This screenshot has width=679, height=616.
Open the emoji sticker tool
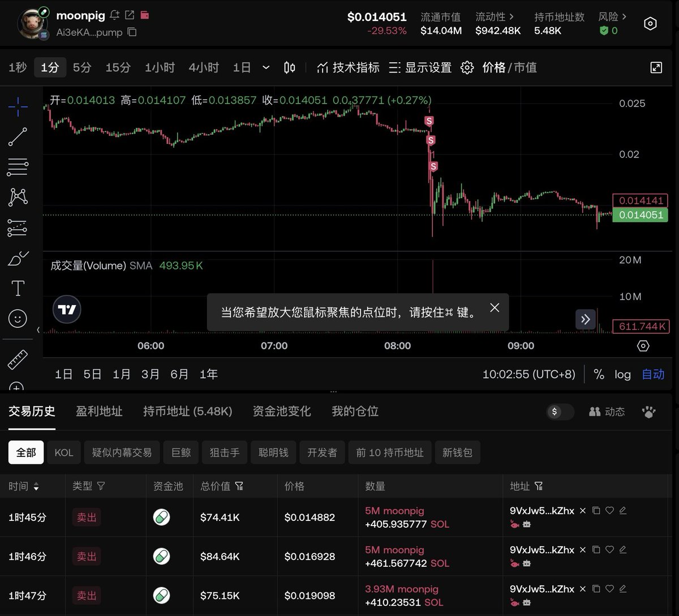click(x=18, y=319)
